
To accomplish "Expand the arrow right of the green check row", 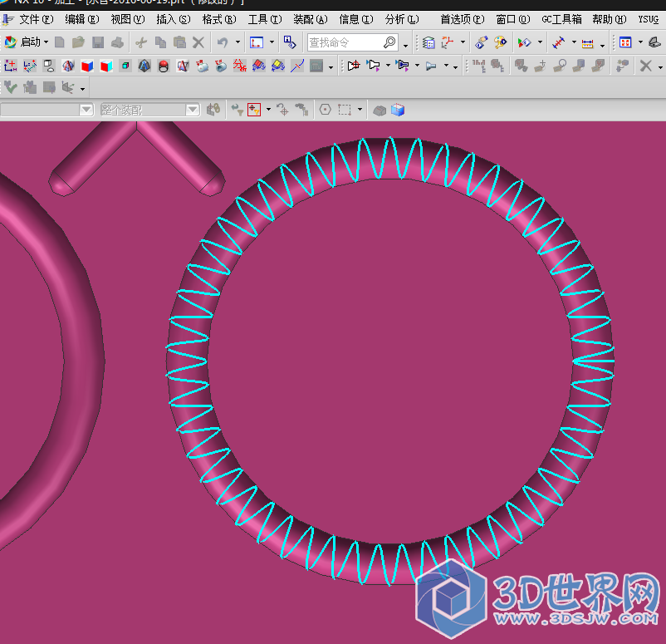I will coord(82,88).
